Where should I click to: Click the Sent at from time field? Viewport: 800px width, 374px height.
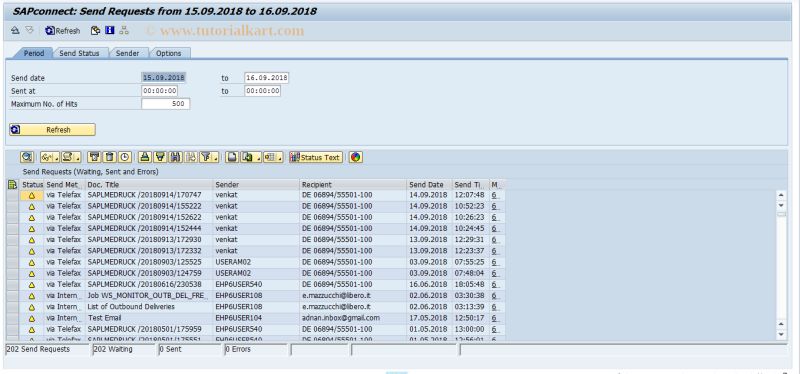click(160, 91)
